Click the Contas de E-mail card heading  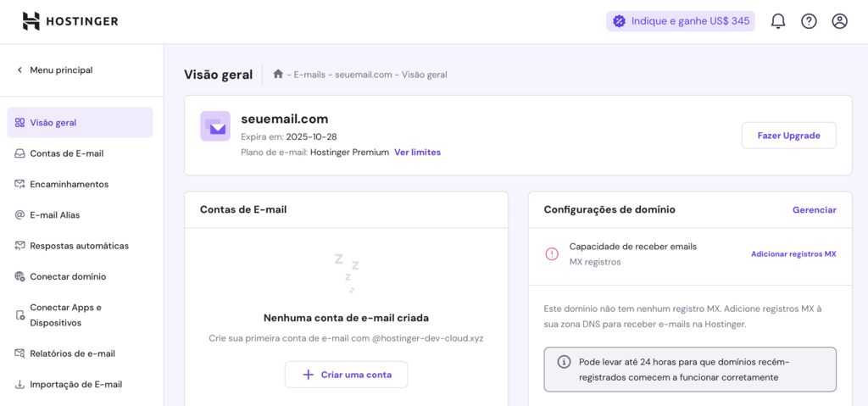[243, 210]
